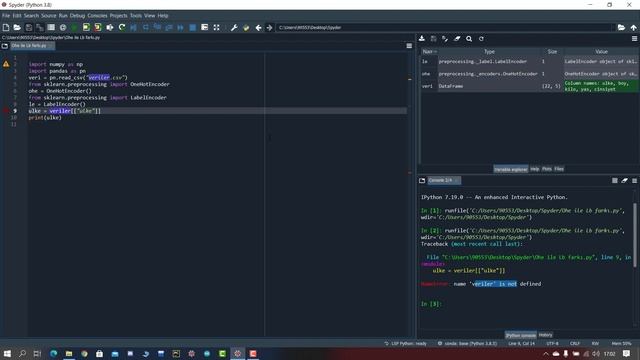Open the working directory path dropdown
640x360 pixels.
(445, 27)
